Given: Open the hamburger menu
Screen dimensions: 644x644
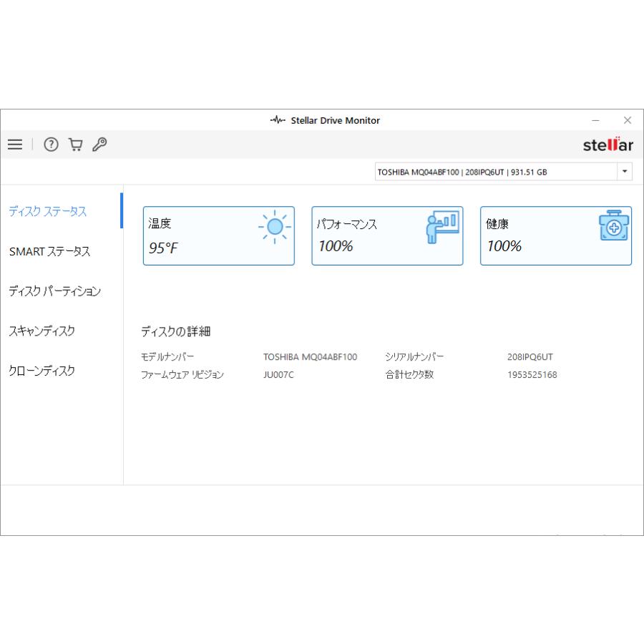Looking at the screenshot, I should (14, 145).
